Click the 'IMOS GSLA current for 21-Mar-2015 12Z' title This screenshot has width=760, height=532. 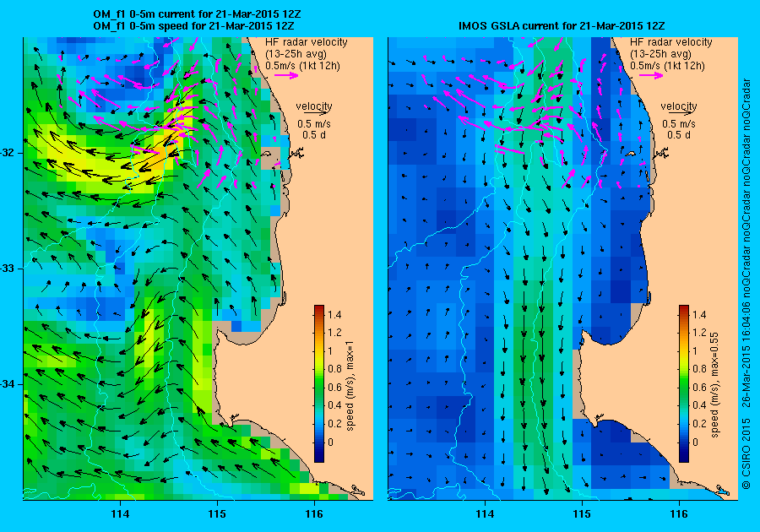[x=562, y=25]
